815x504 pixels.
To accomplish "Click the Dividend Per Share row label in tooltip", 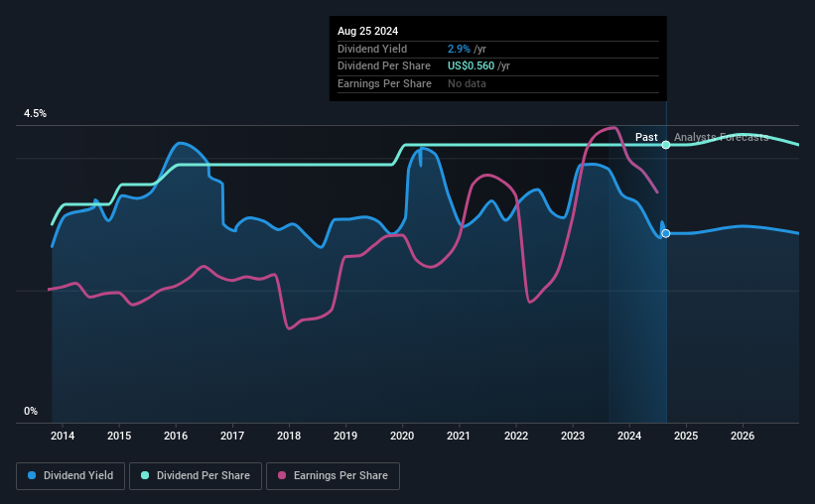I will [384, 66].
